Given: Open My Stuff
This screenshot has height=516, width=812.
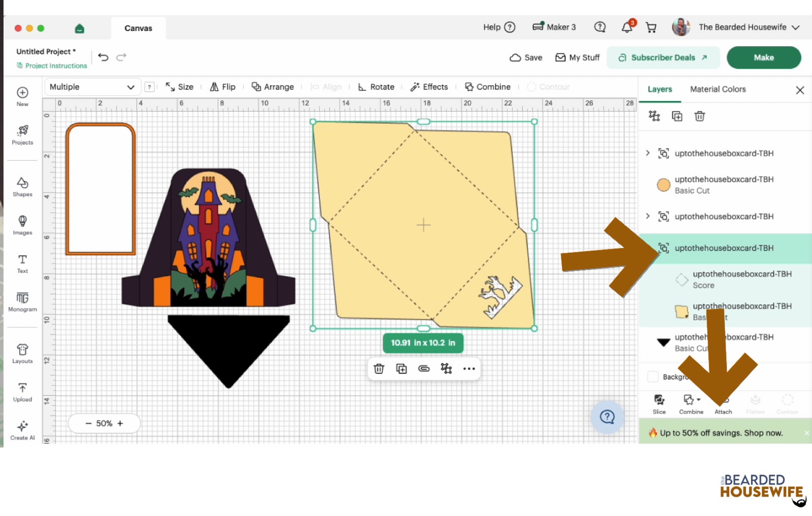Looking at the screenshot, I should coord(578,57).
